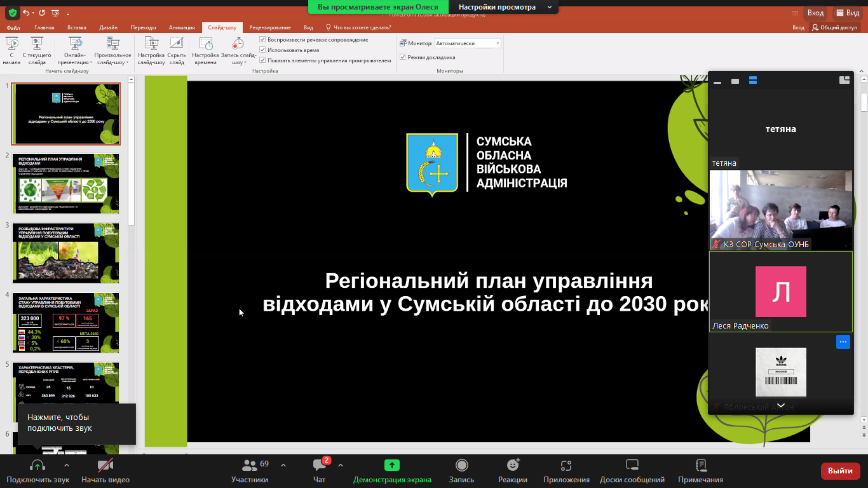Open Приложения apps icon
The image size is (868, 488).
tap(566, 466)
